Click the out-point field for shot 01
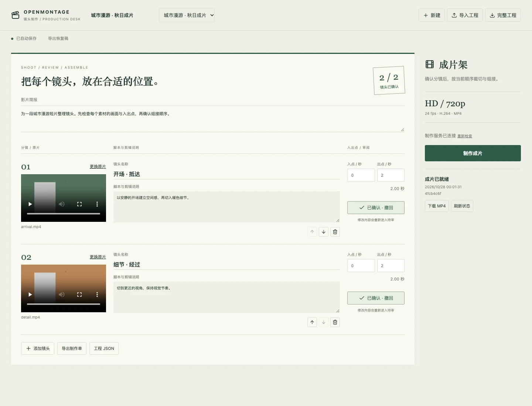 pyautogui.click(x=391, y=175)
